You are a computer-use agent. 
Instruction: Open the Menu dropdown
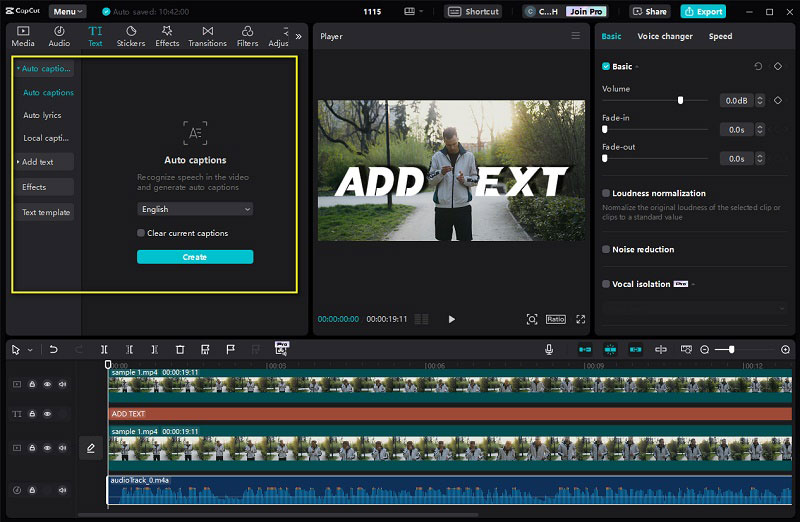coord(67,11)
